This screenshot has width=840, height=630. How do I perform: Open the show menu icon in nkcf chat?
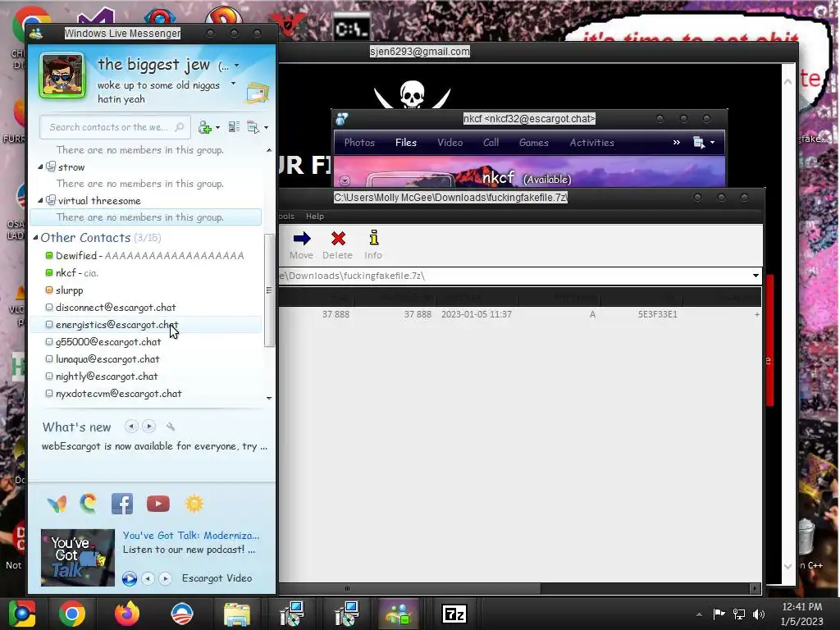tap(699, 143)
